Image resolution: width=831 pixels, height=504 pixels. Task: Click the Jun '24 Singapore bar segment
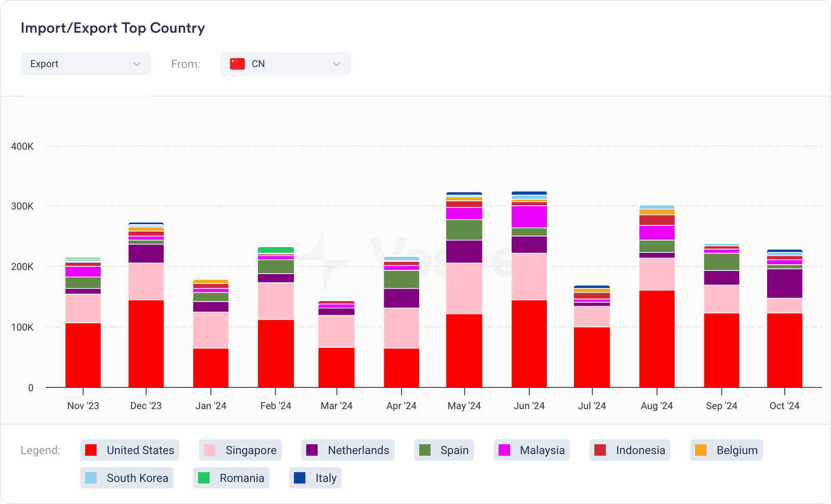529,276
